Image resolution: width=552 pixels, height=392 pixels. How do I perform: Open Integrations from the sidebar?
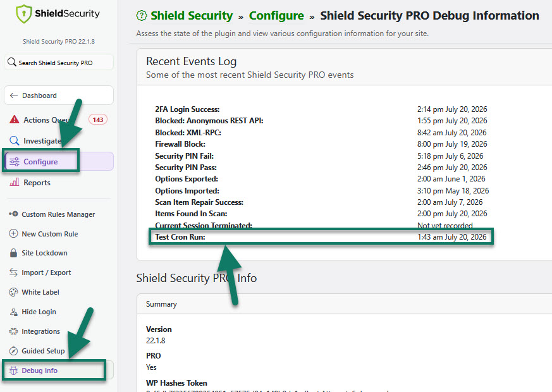(35, 331)
